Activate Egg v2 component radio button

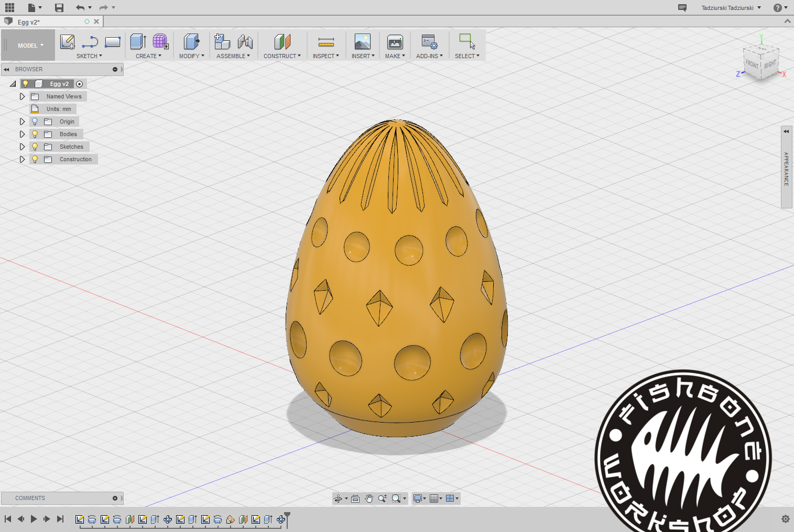[80, 84]
